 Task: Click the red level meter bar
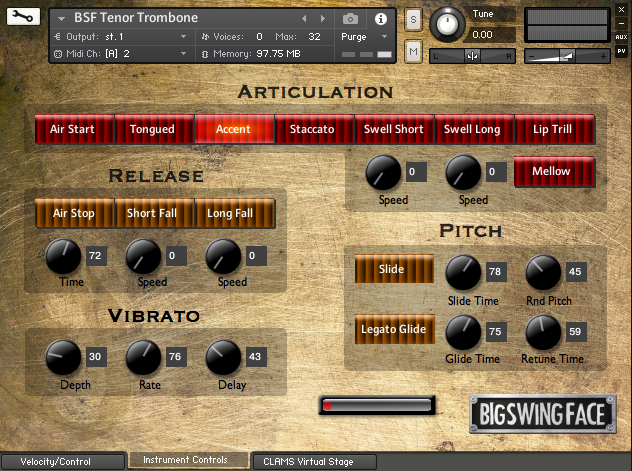(x=377, y=405)
